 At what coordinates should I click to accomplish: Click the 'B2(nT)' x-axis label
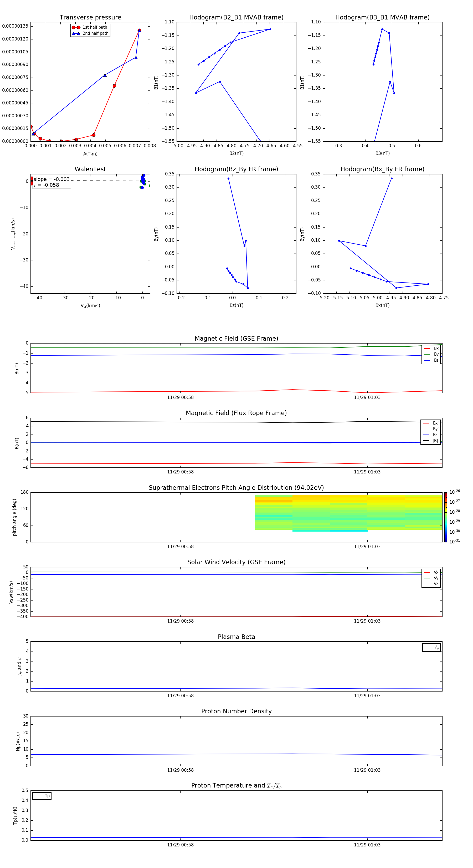click(x=236, y=153)
